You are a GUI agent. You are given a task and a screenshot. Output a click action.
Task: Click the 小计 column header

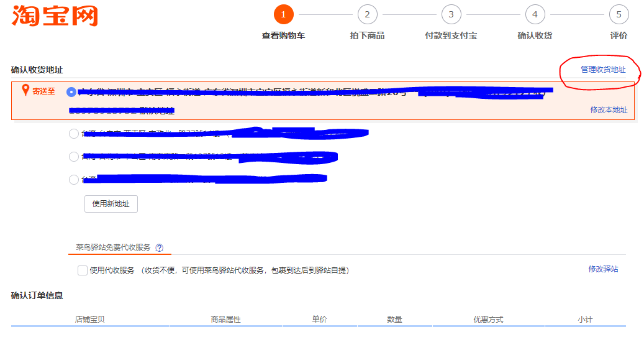(585, 320)
